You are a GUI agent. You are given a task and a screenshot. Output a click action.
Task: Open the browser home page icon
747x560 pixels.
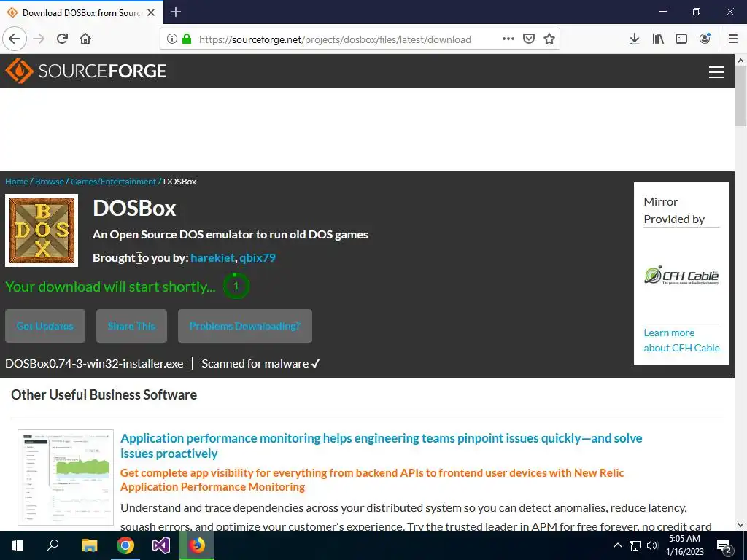[x=85, y=39]
